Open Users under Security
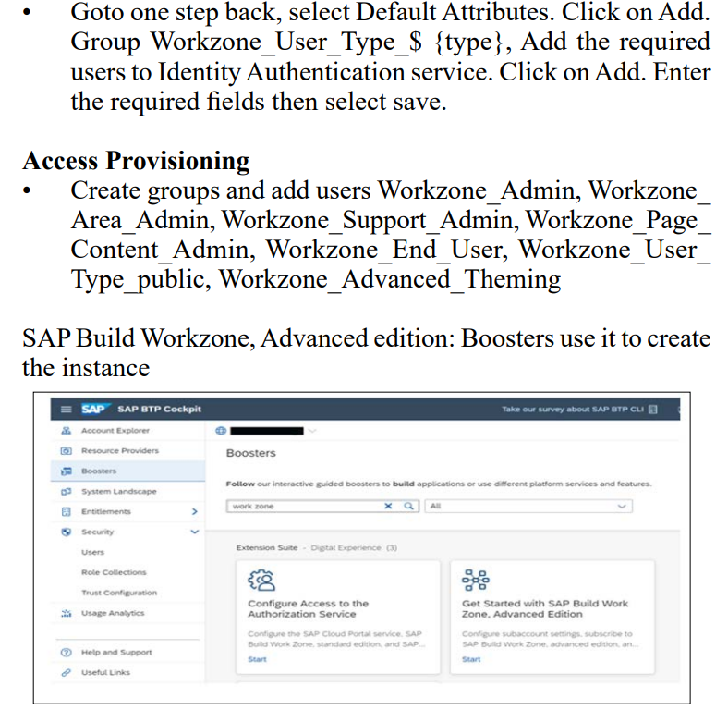728x710 pixels. tap(93, 553)
